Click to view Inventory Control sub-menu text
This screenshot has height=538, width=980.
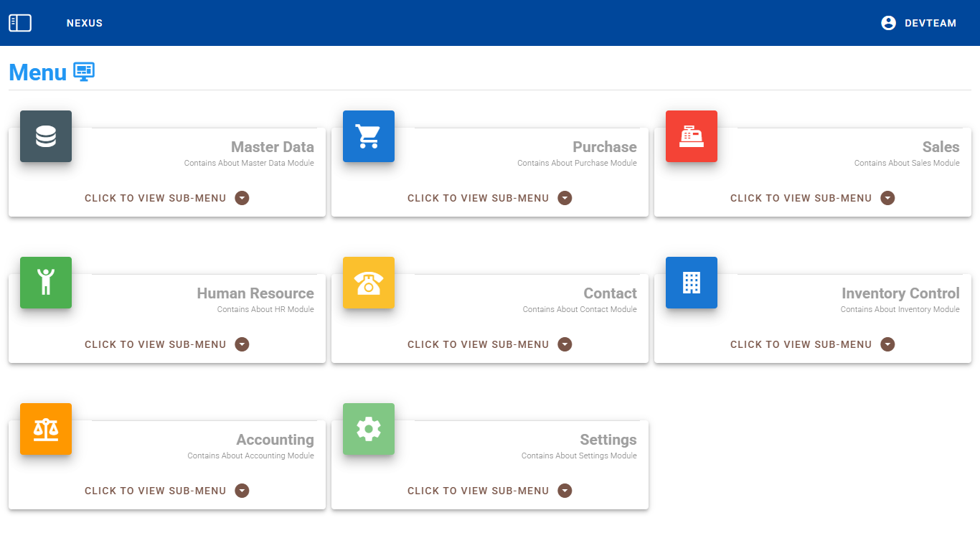tap(801, 344)
